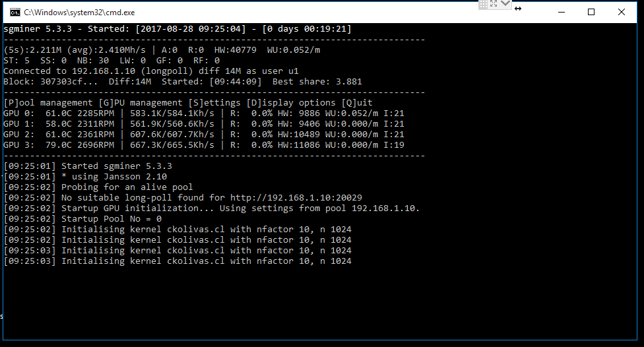Click the [Q]uit menu option
The image size is (644, 347).
357,103
